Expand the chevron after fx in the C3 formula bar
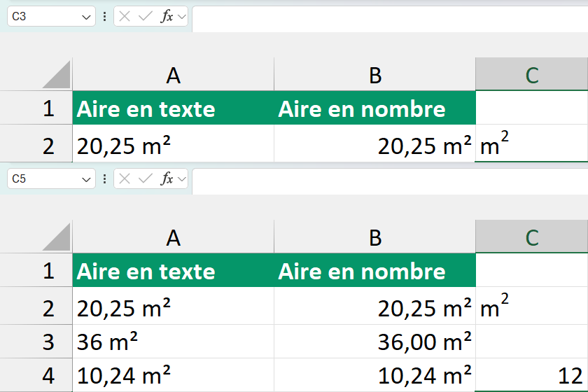Image resolution: width=588 pixels, height=392 pixels. click(x=182, y=17)
